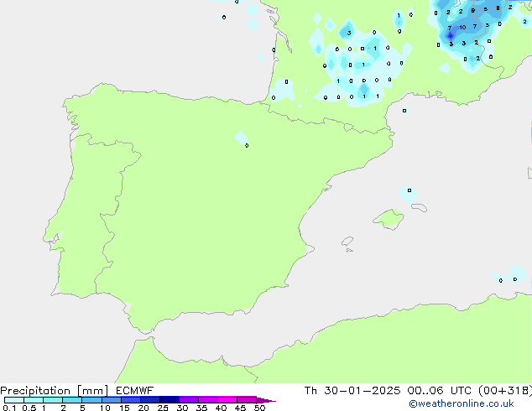Click the 30 to 35 mm purple swatch
The image size is (532, 411).
pyautogui.click(x=188, y=400)
